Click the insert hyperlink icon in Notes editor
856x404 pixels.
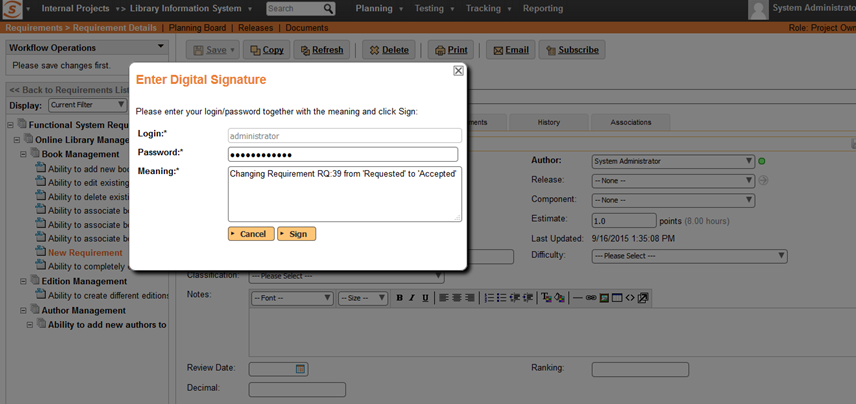tap(591, 298)
